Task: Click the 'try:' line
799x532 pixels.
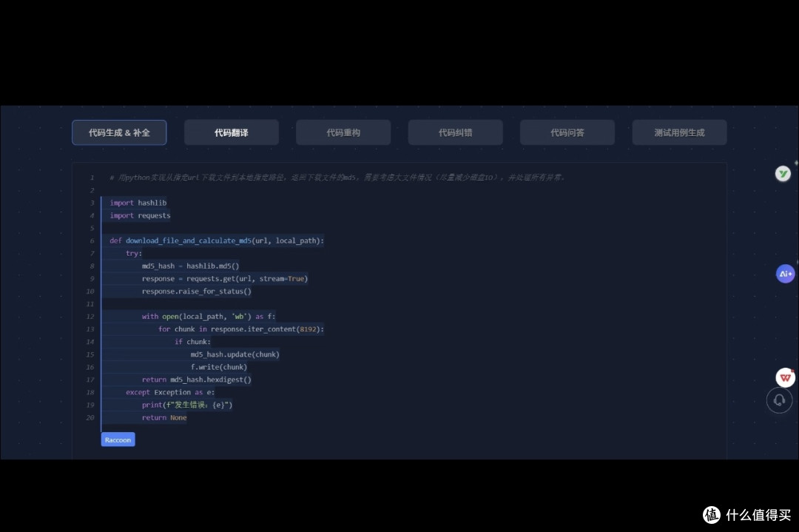Action: [x=134, y=253]
